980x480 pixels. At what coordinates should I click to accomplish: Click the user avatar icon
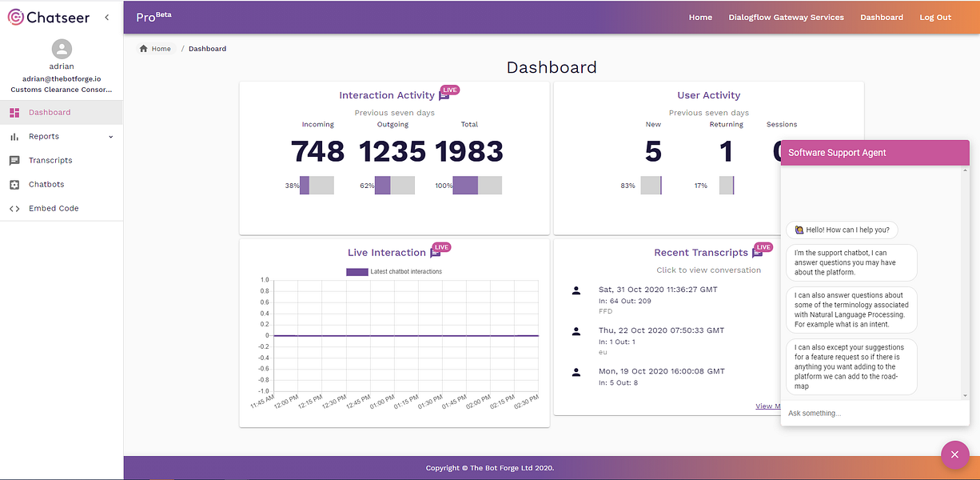point(62,49)
